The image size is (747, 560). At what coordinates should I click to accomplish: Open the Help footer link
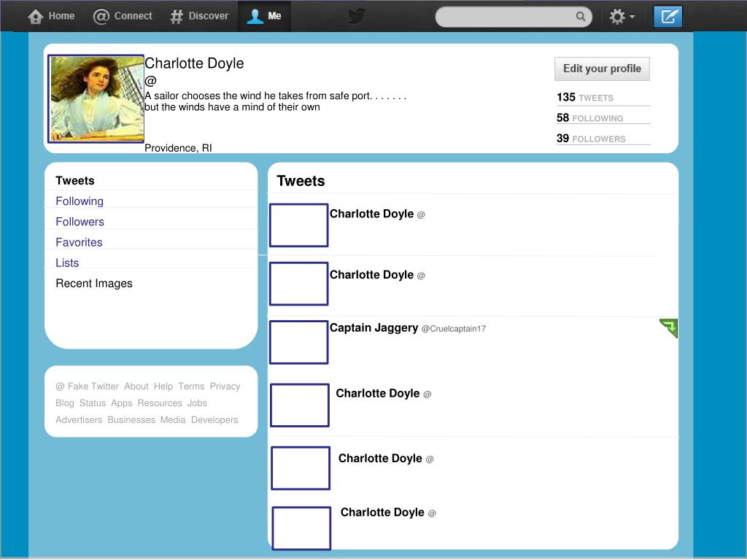(x=163, y=386)
